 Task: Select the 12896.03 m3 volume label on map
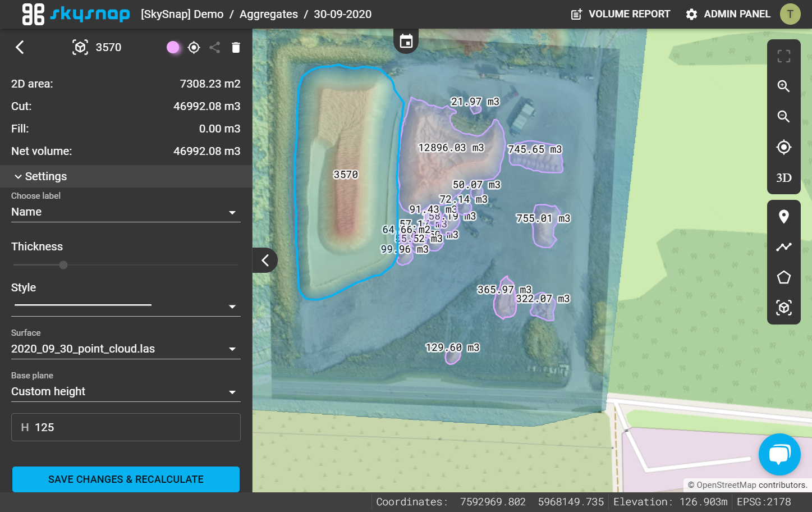pyautogui.click(x=451, y=148)
